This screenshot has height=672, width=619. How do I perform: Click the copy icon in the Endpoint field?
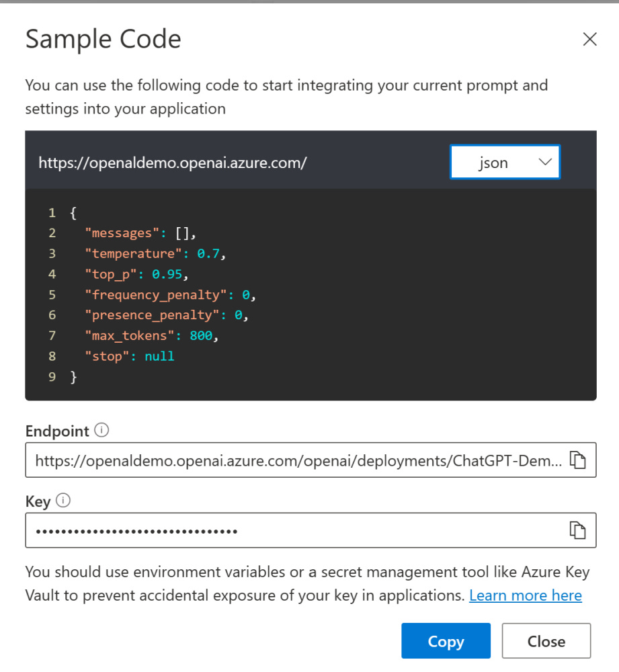click(577, 460)
